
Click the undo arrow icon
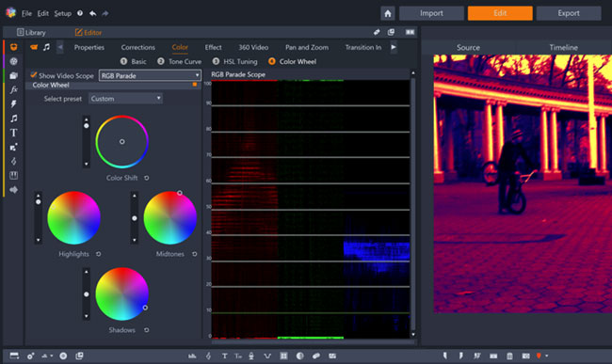[x=92, y=14]
